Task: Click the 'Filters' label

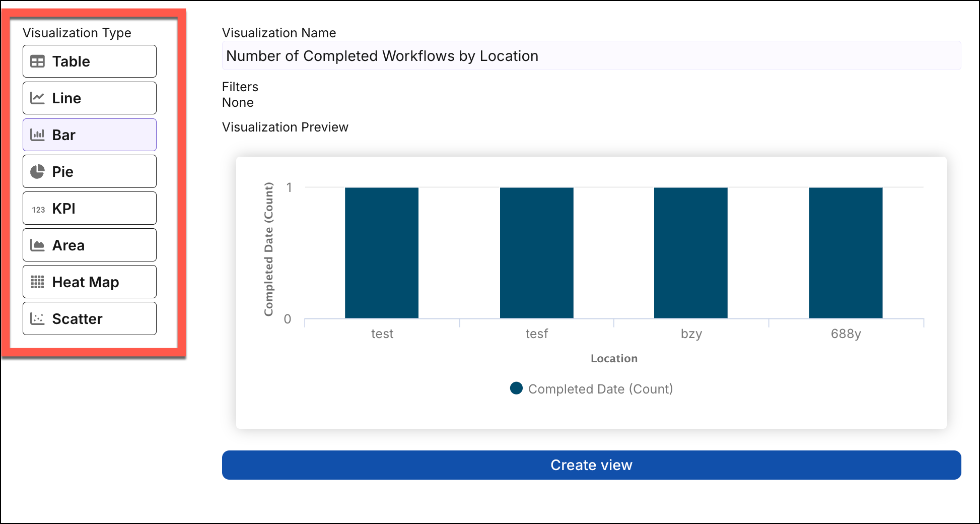Action: point(240,87)
